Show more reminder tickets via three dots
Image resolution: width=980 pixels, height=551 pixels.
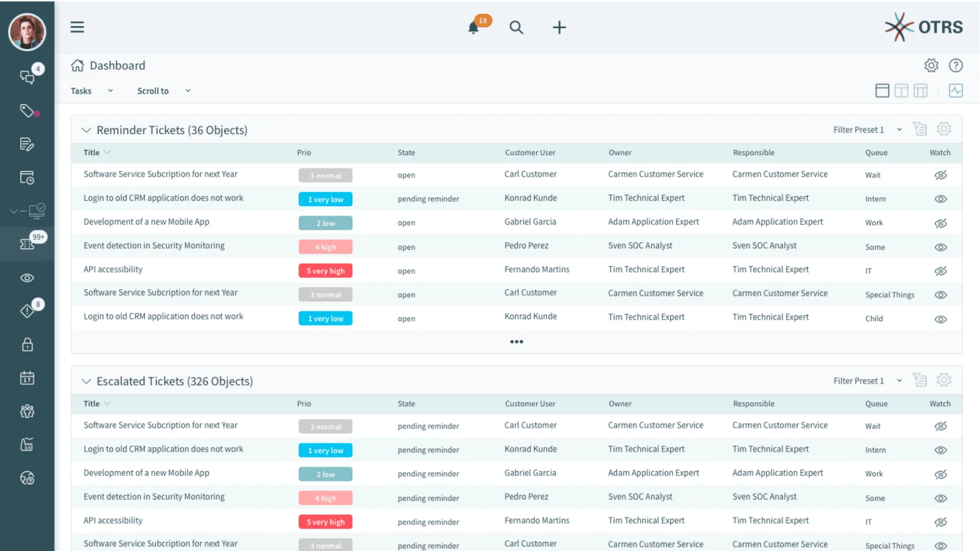click(x=516, y=342)
